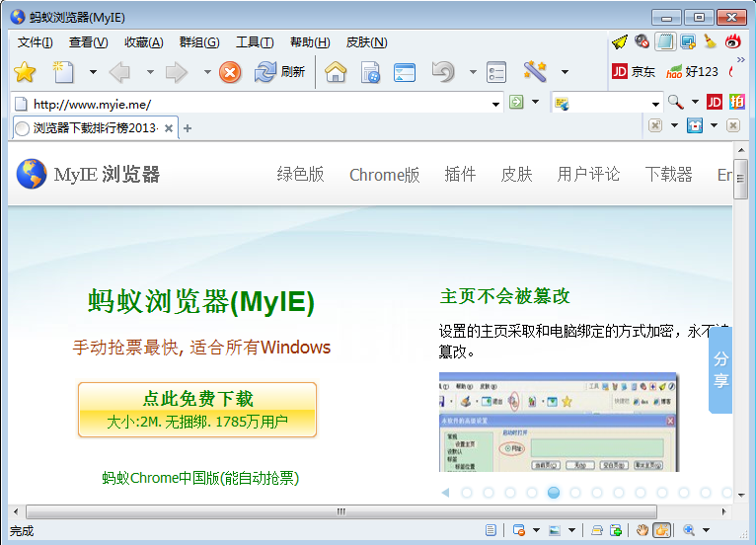Click the 分享 share side tab
The height and width of the screenshot is (545, 756).
pyautogui.click(x=720, y=370)
